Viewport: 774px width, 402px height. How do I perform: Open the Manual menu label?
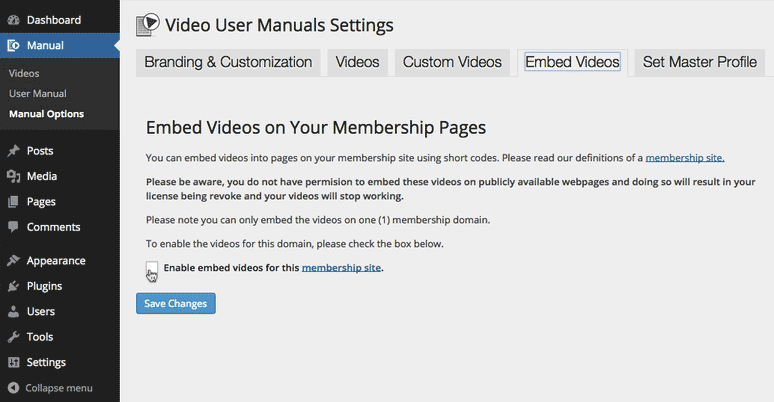point(45,45)
